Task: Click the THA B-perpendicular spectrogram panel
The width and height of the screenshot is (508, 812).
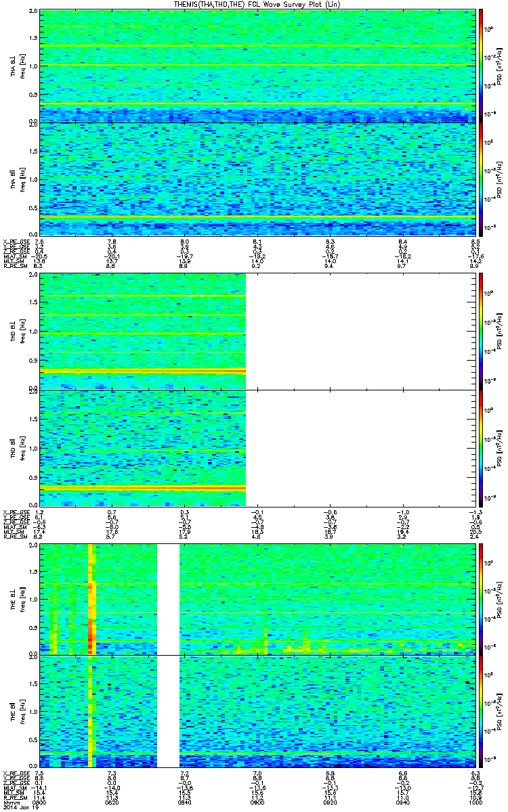Action: 256,66
